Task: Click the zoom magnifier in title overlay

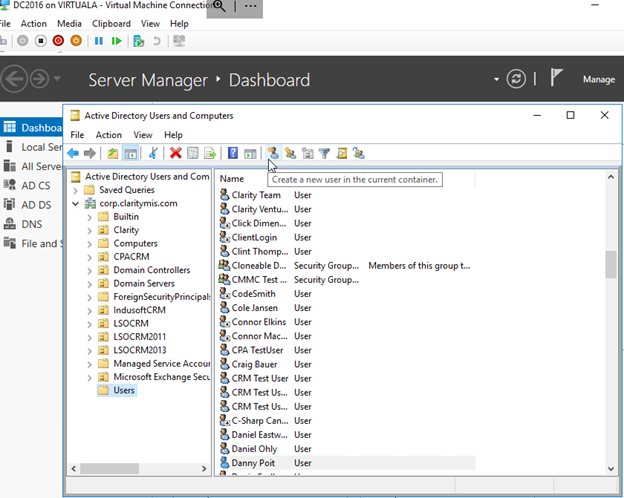Action: click(x=219, y=6)
